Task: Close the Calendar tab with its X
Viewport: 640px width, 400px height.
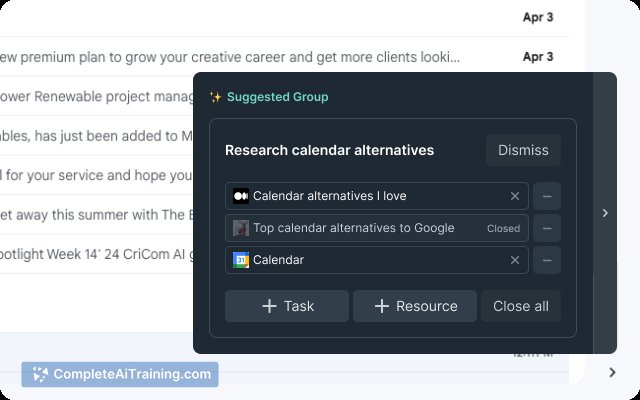Action: pyautogui.click(x=515, y=260)
